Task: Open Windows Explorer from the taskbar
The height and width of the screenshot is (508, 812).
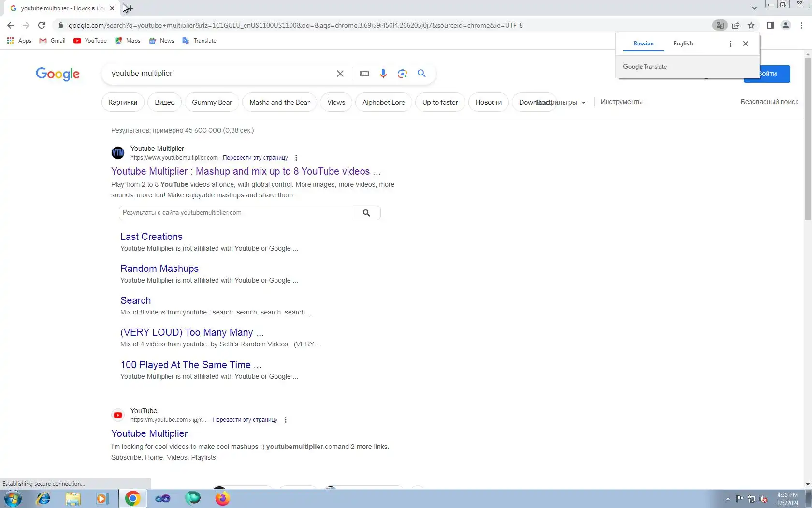Action: [x=73, y=498]
